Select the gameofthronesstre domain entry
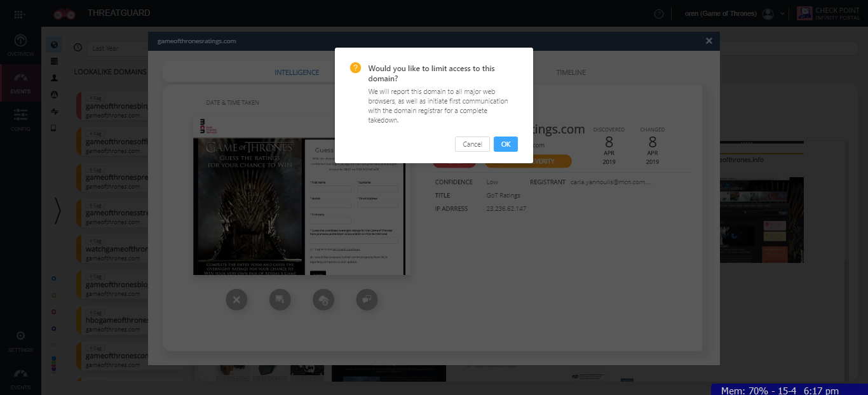 pos(112,213)
